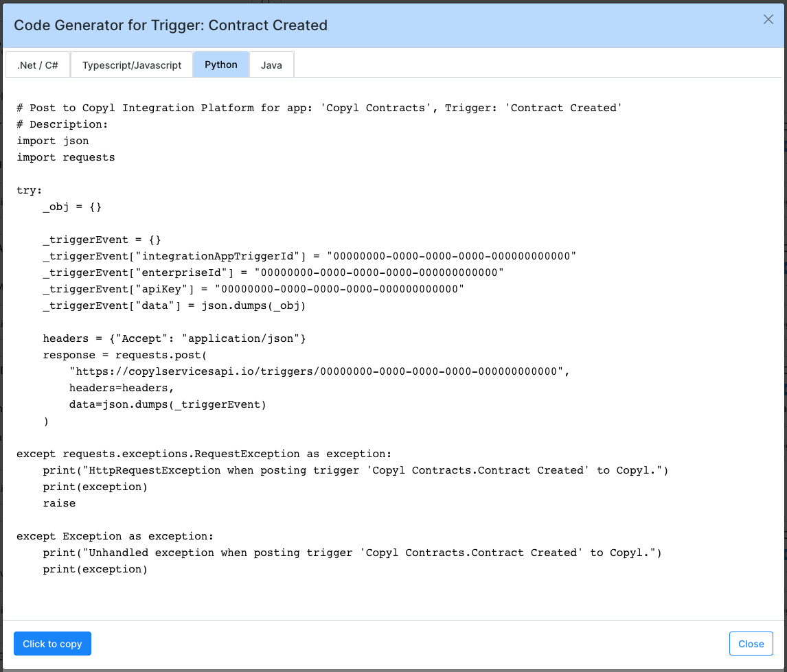Click the 'import json' line
The width and height of the screenshot is (787, 672).
(53, 141)
